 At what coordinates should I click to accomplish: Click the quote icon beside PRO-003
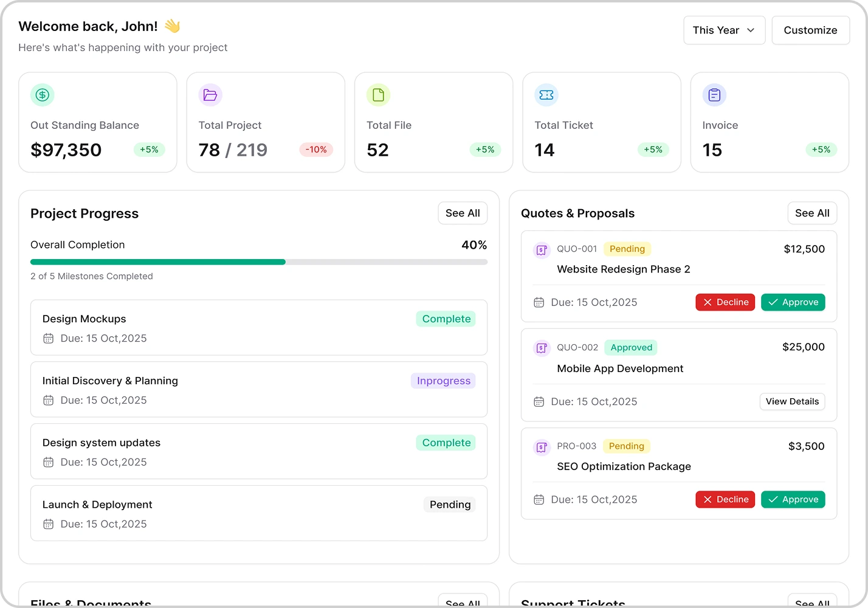541,447
